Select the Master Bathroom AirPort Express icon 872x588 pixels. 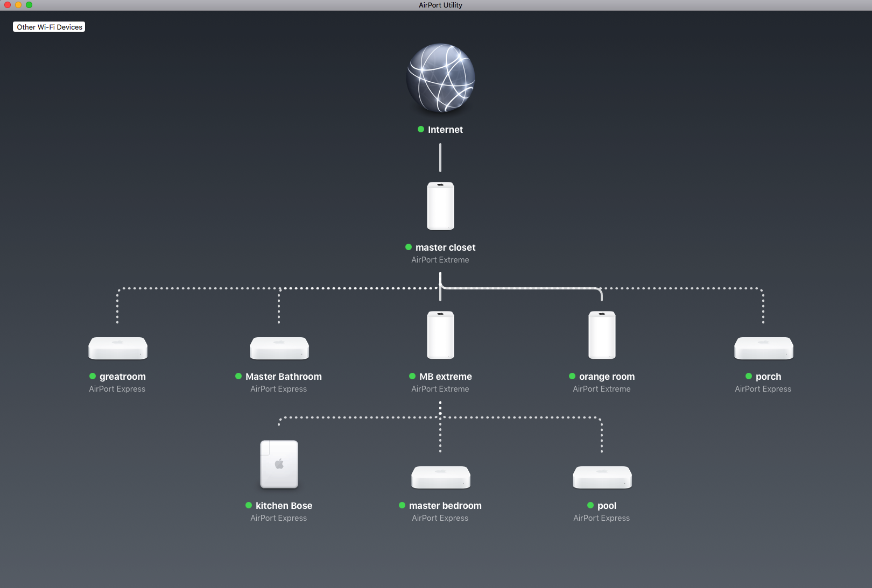(279, 348)
